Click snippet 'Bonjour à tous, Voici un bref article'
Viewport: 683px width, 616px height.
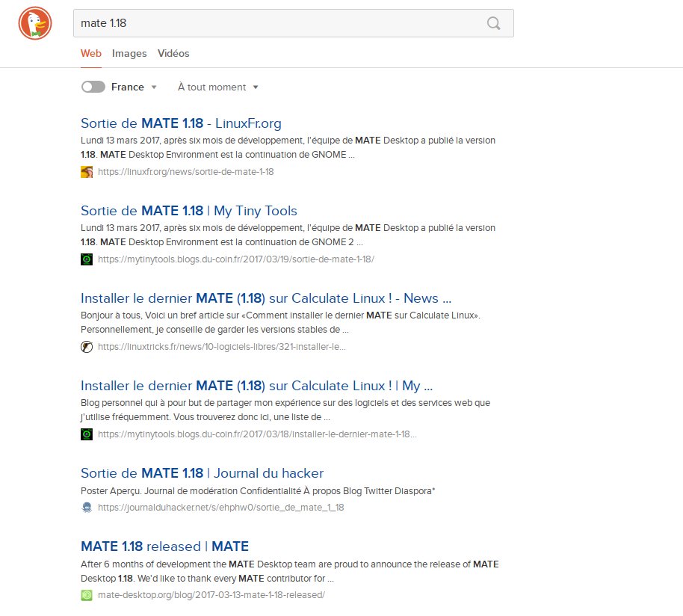(x=280, y=322)
